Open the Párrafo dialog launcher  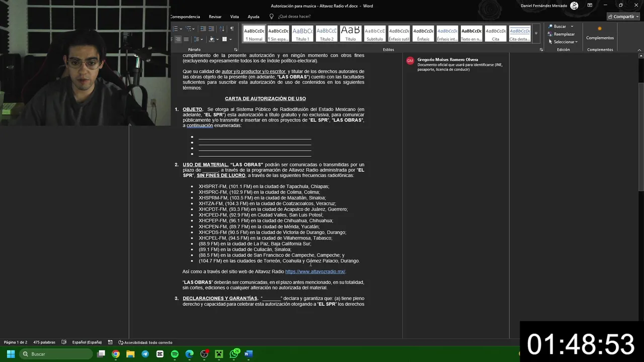pyautogui.click(x=236, y=50)
